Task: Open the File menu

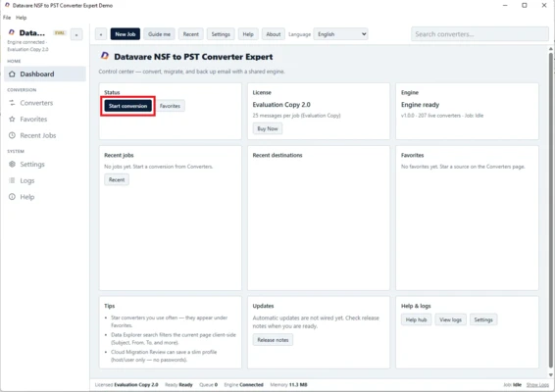Action: [x=7, y=18]
